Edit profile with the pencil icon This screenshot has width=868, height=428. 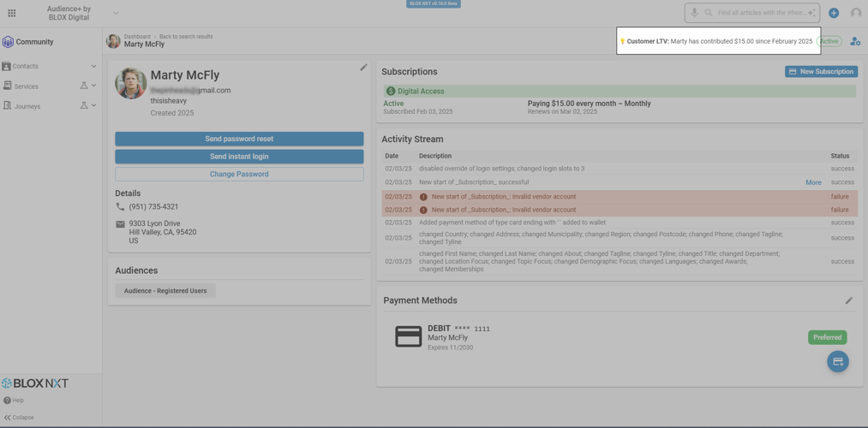point(363,67)
